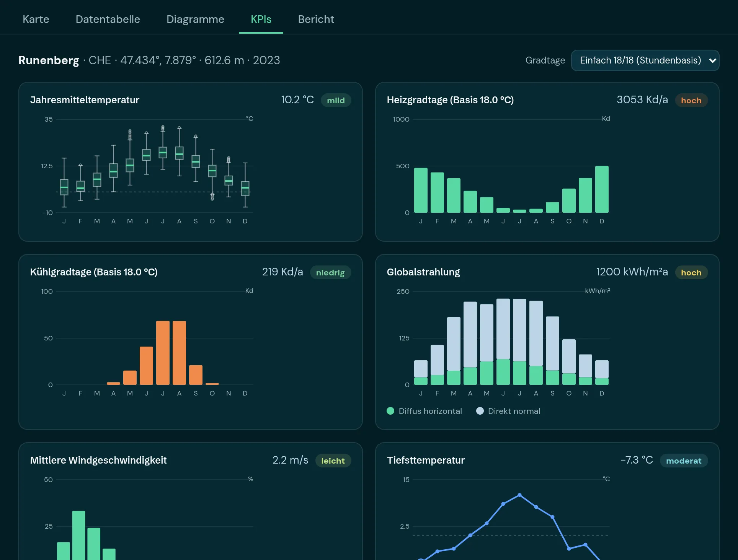Click the 'mild' badge on Jahresmitteltemperatur
The width and height of the screenshot is (738, 560).
click(336, 101)
